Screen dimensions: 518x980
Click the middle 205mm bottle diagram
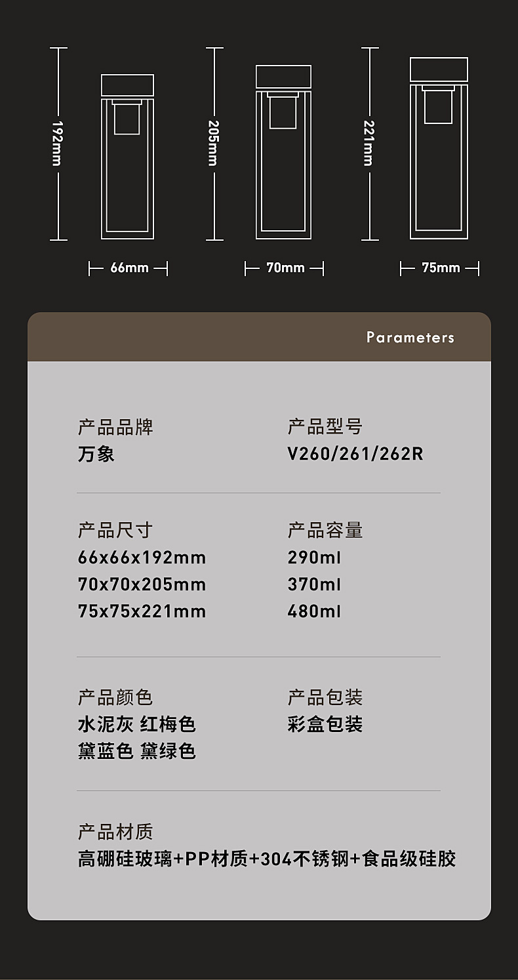283,152
